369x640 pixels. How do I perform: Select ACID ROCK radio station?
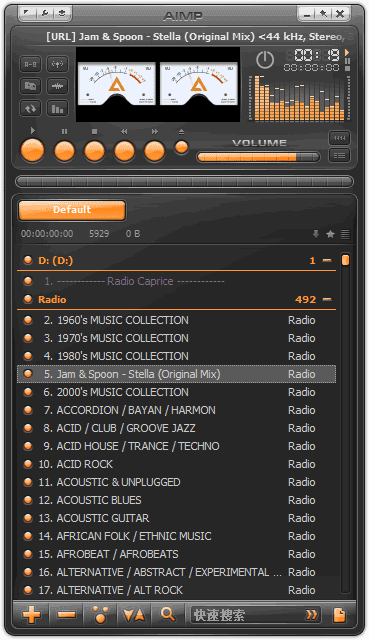pos(176,464)
